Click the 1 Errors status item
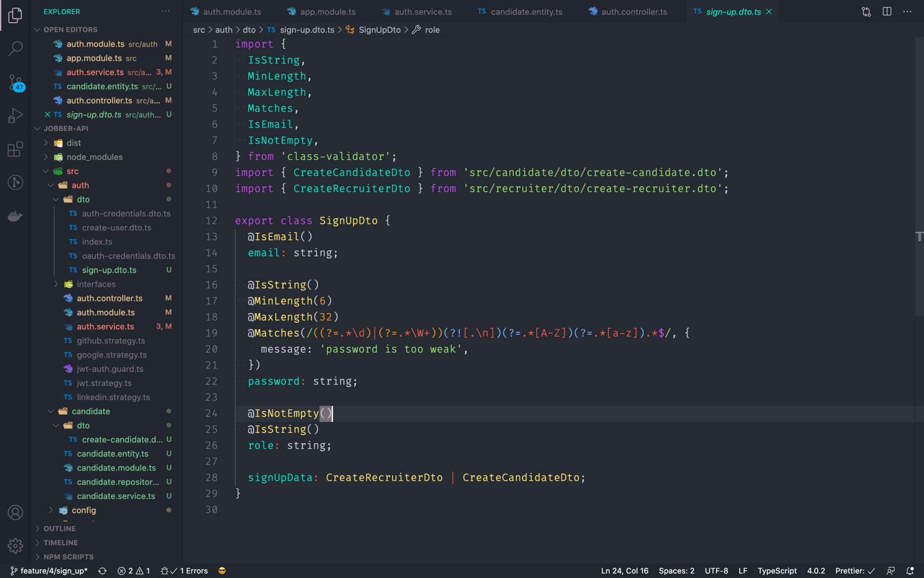This screenshot has width=924, height=578. [185, 571]
